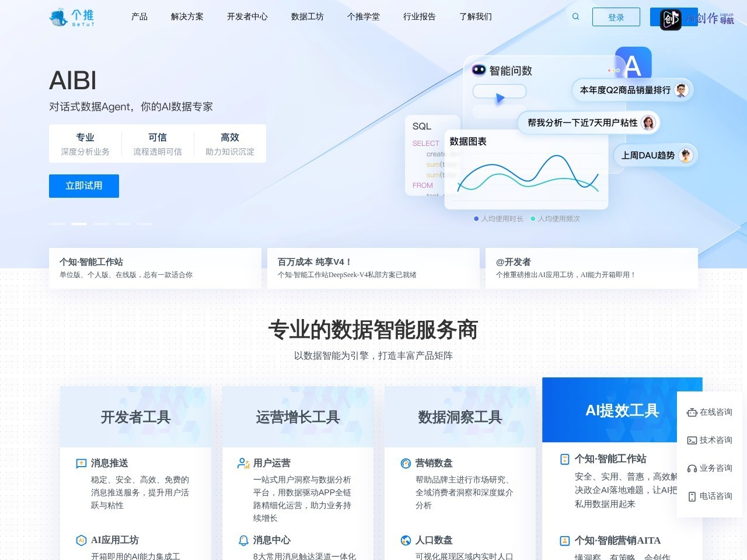Viewport: 747px width, 560px height.
Task: Open the 个知·智能工作站 announcement card
Action: [x=155, y=268]
